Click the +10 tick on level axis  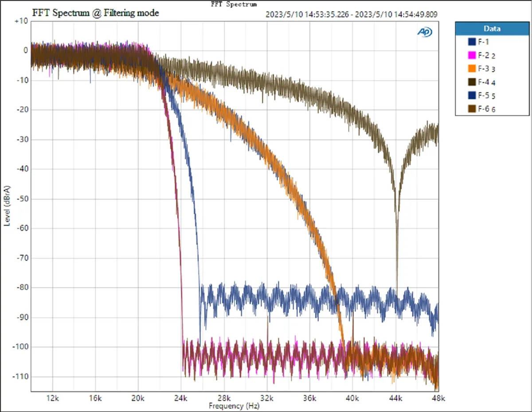click(x=21, y=21)
